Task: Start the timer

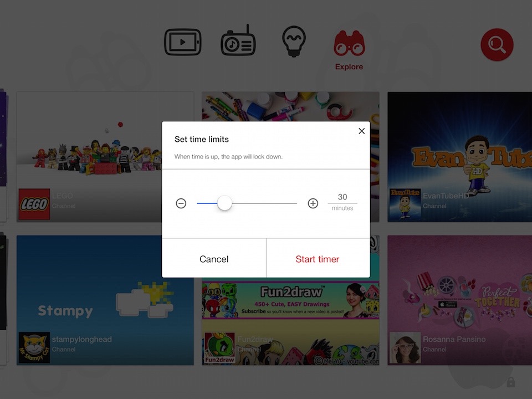Action: 318,259
